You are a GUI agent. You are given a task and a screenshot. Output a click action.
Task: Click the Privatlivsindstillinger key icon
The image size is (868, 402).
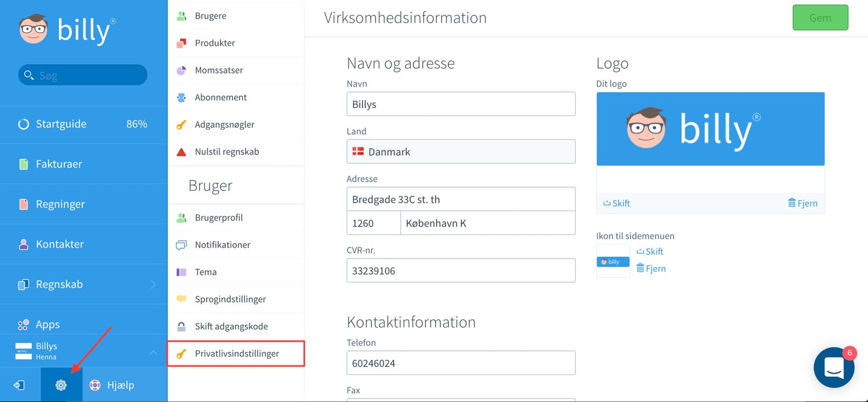click(x=181, y=354)
